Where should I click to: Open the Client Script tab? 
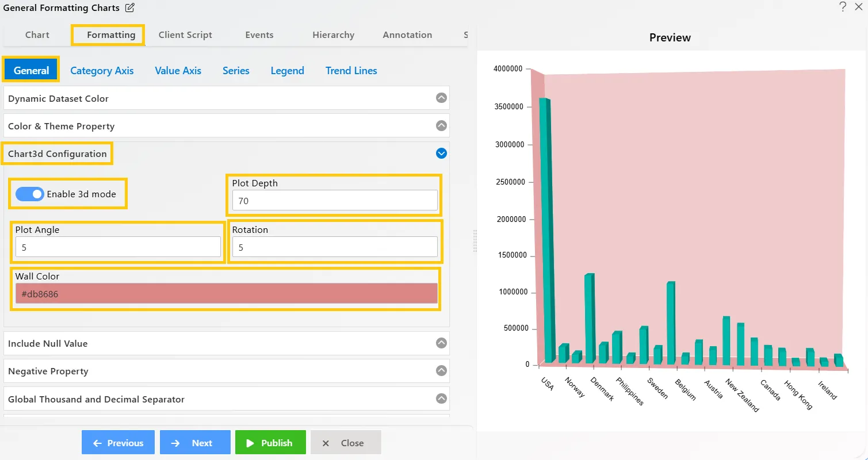[x=185, y=35]
